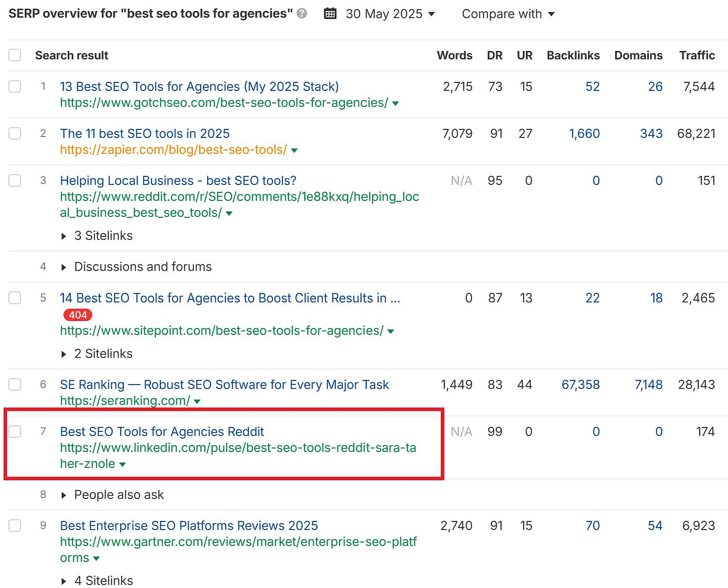Click the help question mark icon beside the SERP title
The width and height of the screenshot is (728, 588).
(x=301, y=13)
